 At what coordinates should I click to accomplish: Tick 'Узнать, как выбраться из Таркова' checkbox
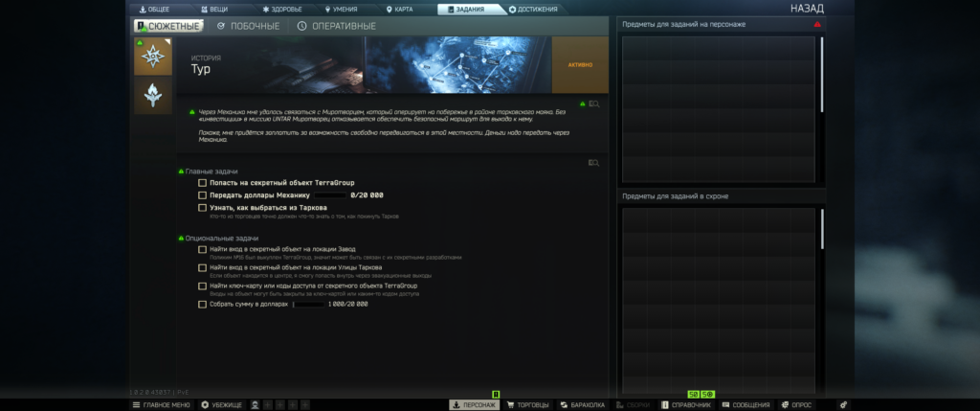coord(202,207)
